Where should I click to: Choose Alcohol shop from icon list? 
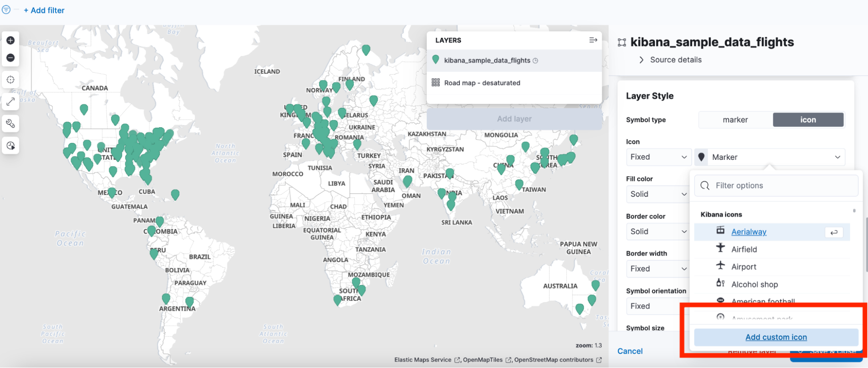(754, 285)
